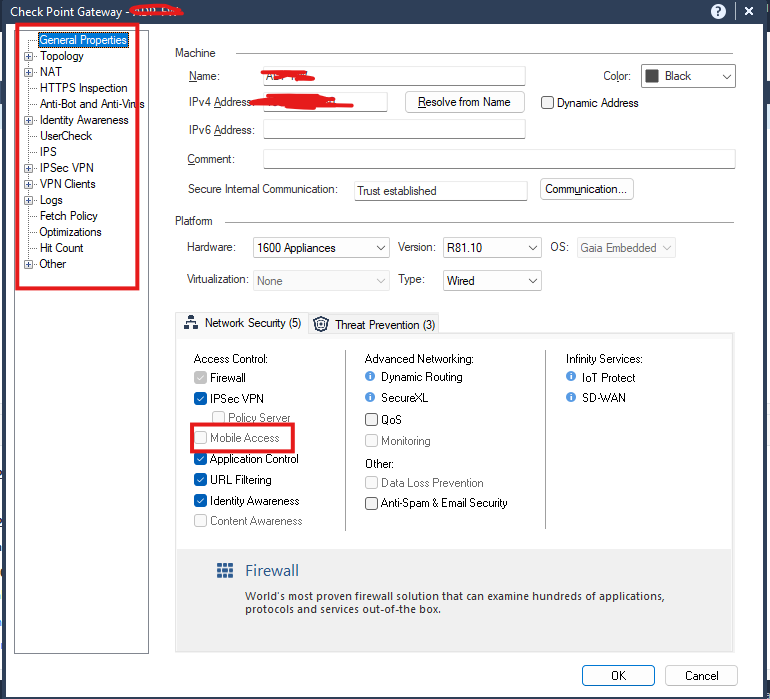Click the Monitoring checkbox
The height and width of the screenshot is (699, 770).
(371, 441)
